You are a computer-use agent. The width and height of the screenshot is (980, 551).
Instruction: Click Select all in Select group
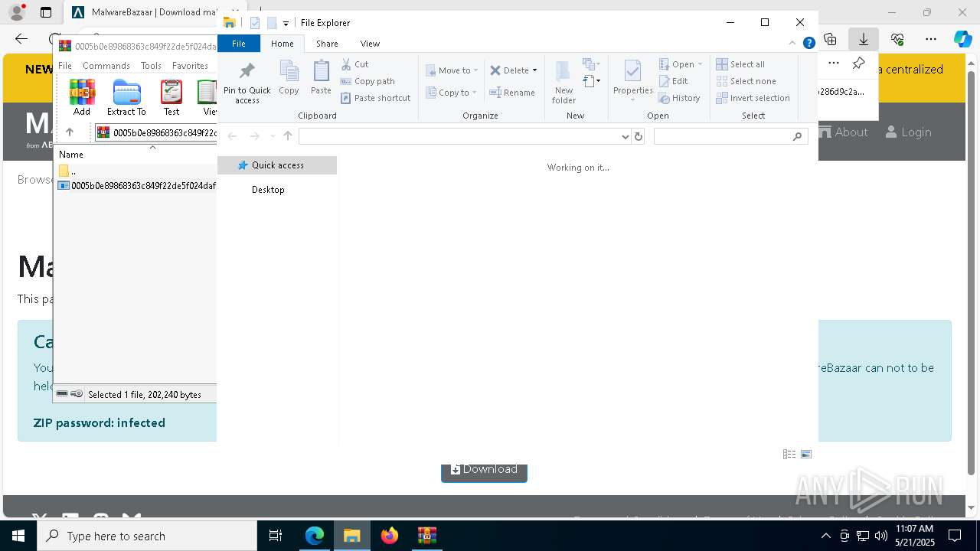coord(740,64)
